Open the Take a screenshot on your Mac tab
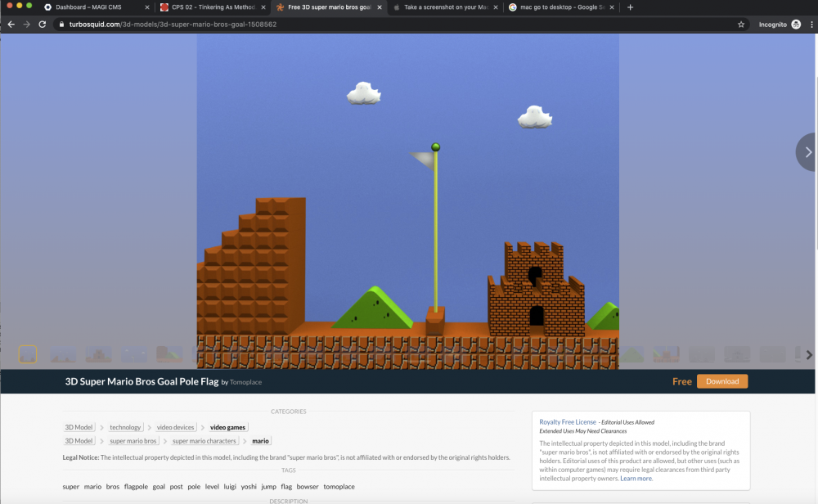The width and height of the screenshot is (818, 504). tap(446, 7)
